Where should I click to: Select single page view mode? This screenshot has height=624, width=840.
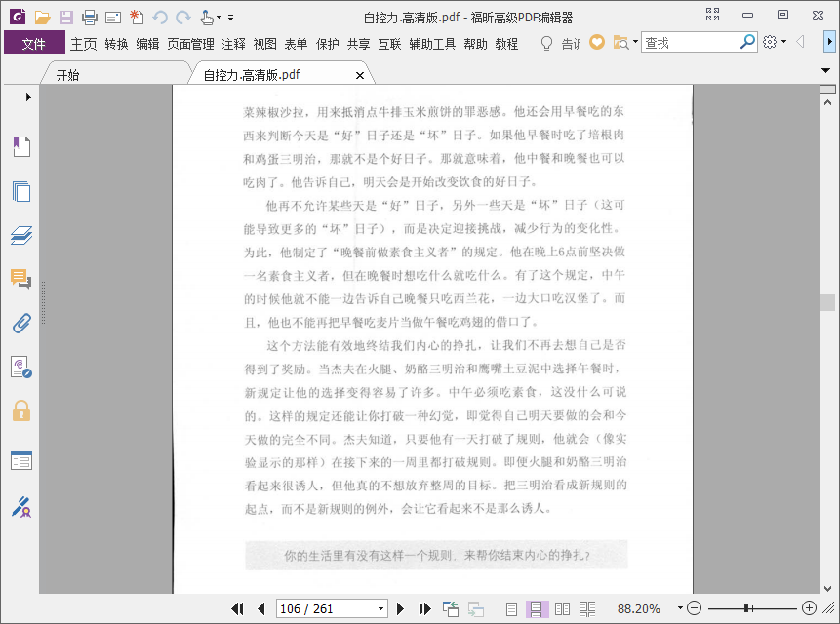(x=511, y=608)
